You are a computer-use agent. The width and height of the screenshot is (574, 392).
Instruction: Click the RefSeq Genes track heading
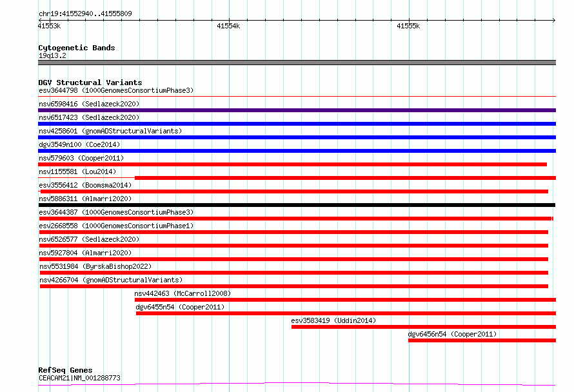click(65, 370)
